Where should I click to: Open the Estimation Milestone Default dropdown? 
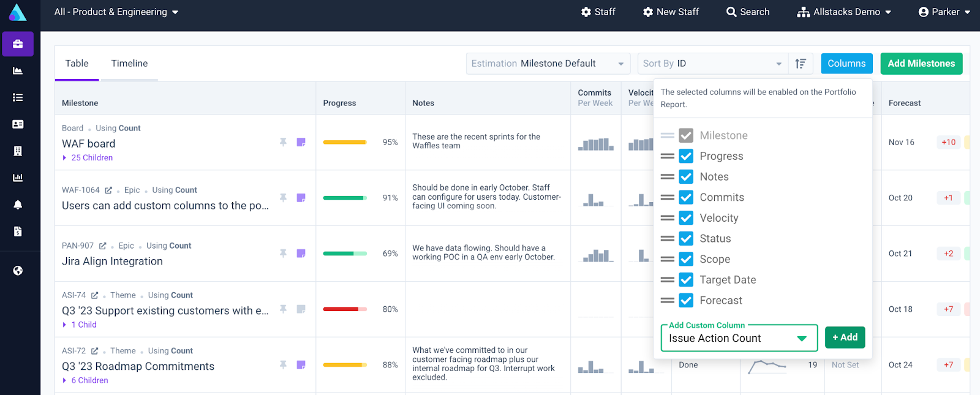pos(548,64)
